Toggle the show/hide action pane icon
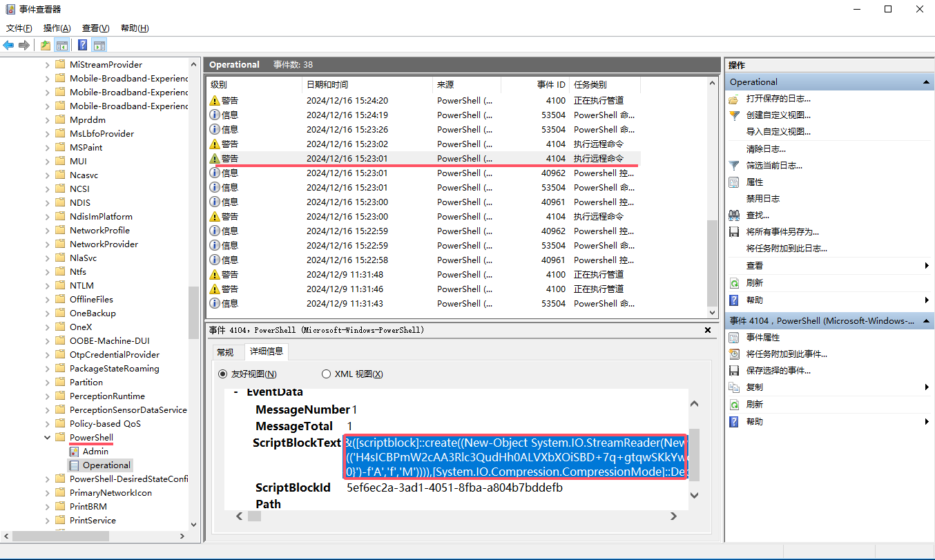 click(x=99, y=46)
